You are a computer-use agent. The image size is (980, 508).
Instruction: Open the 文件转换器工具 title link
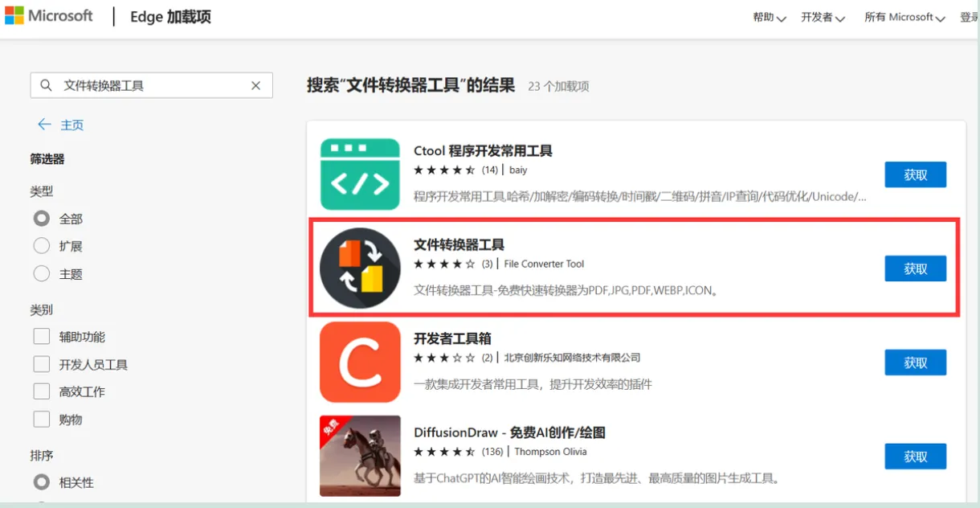pyautogui.click(x=459, y=245)
